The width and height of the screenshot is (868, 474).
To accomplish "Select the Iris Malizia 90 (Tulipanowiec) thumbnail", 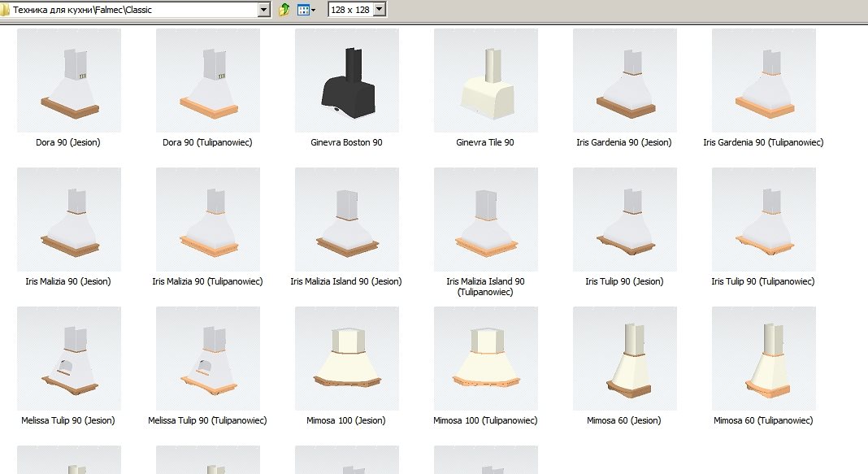I will (208, 220).
